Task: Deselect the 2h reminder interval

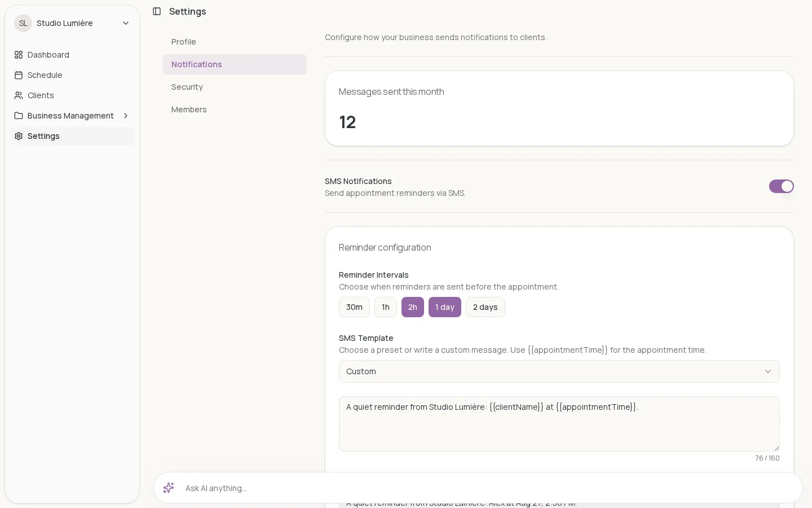Action: coord(413,307)
